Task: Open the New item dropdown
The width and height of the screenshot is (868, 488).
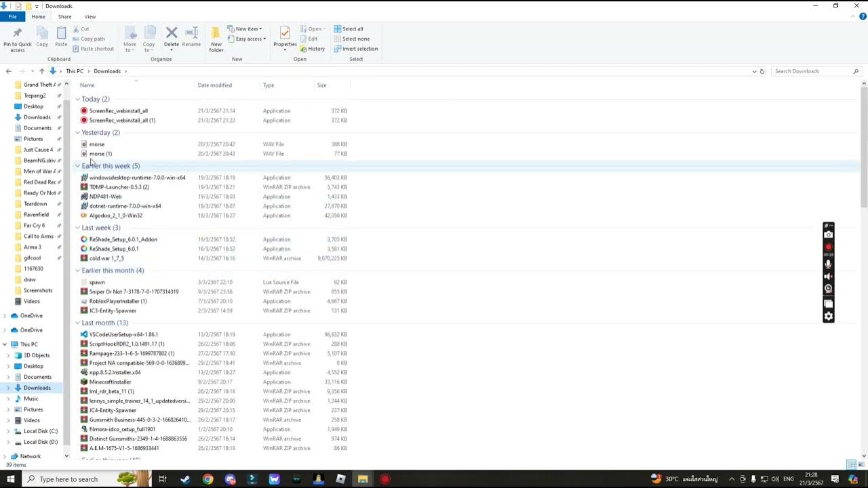Action: click(x=245, y=29)
